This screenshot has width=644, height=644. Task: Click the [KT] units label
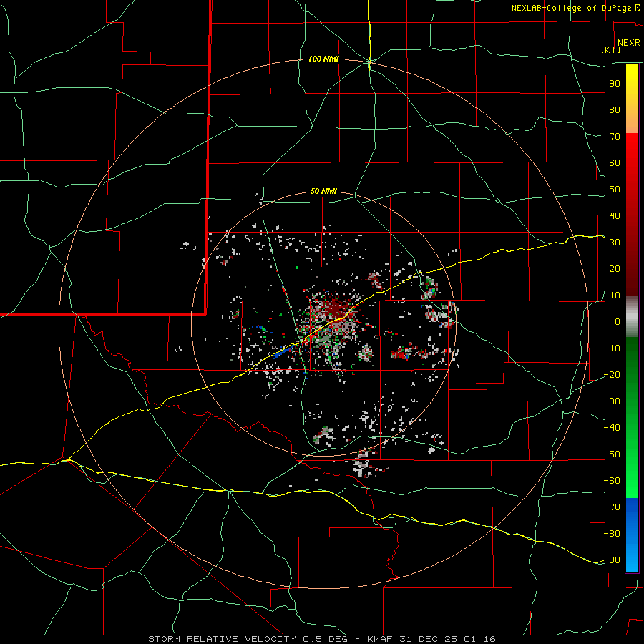(611, 49)
